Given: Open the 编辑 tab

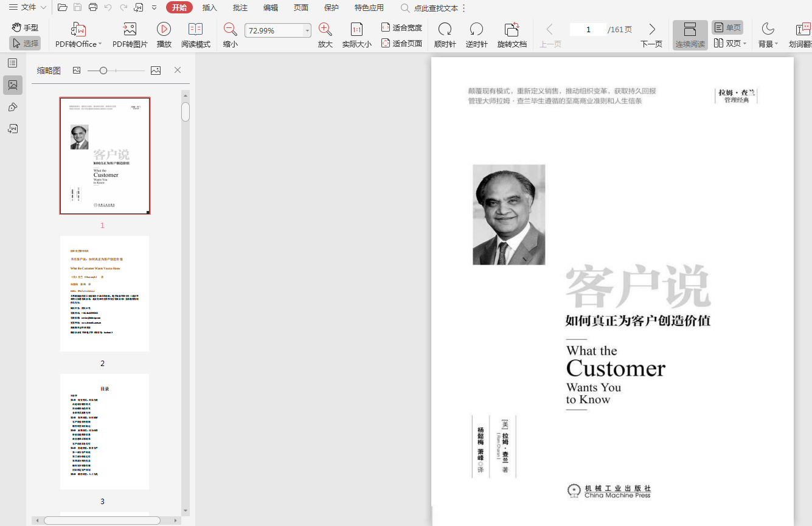Looking at the screenshot, I should [271, 8].
